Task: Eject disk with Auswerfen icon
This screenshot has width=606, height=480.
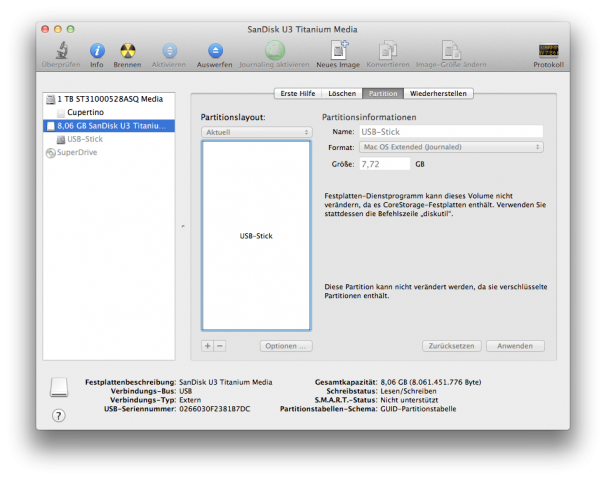Action: coord(215,51)
